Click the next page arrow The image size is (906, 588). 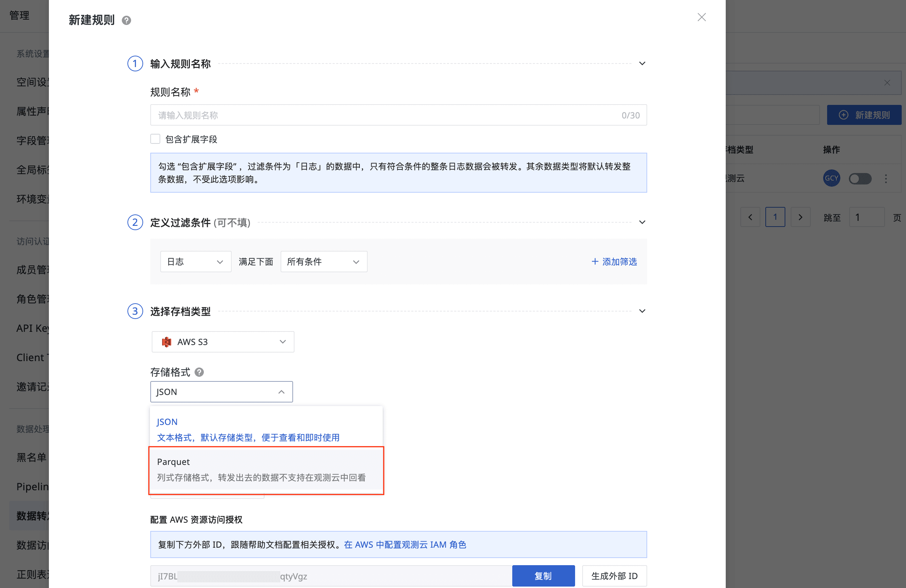(800, 217)
